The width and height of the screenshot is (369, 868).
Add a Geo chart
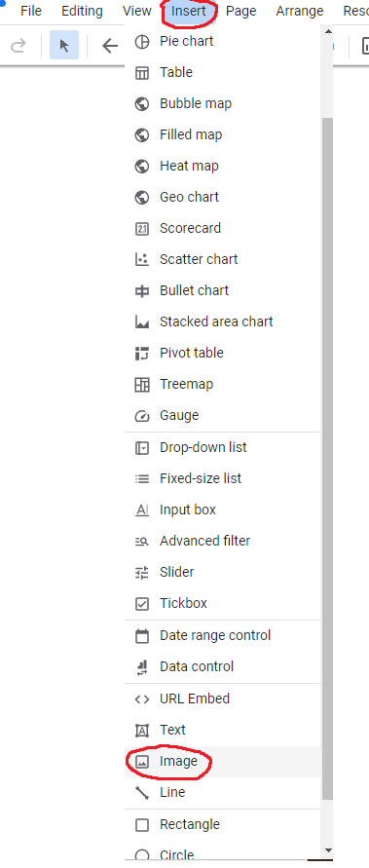click(222, 197)
